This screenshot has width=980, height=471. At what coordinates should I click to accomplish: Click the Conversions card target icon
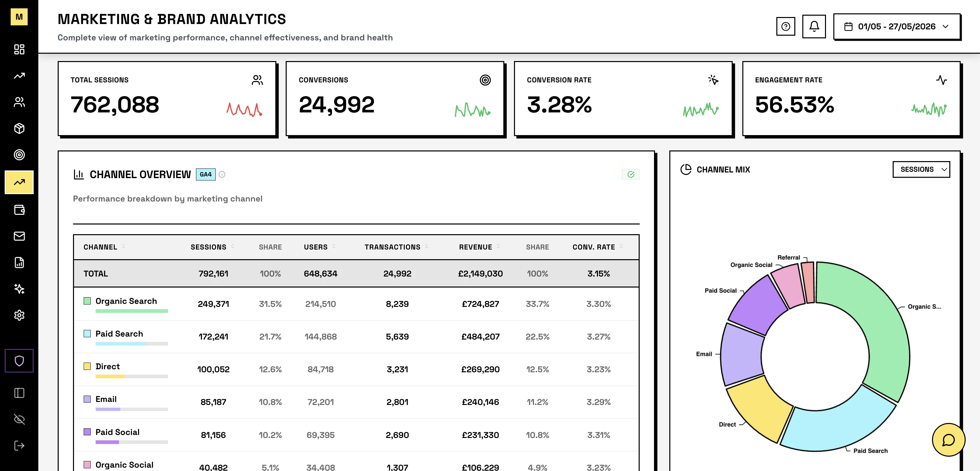485,80
